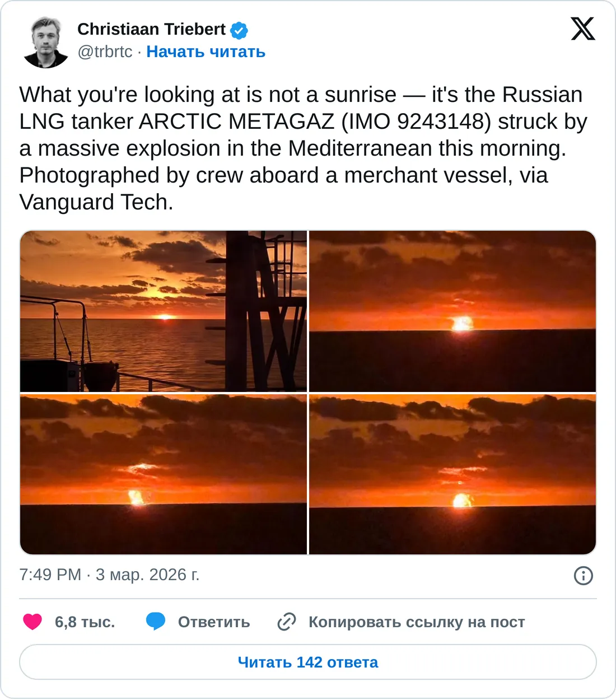Click 'Ответить' reply label
Screen dimensions: 616x700
coord(214,622)
